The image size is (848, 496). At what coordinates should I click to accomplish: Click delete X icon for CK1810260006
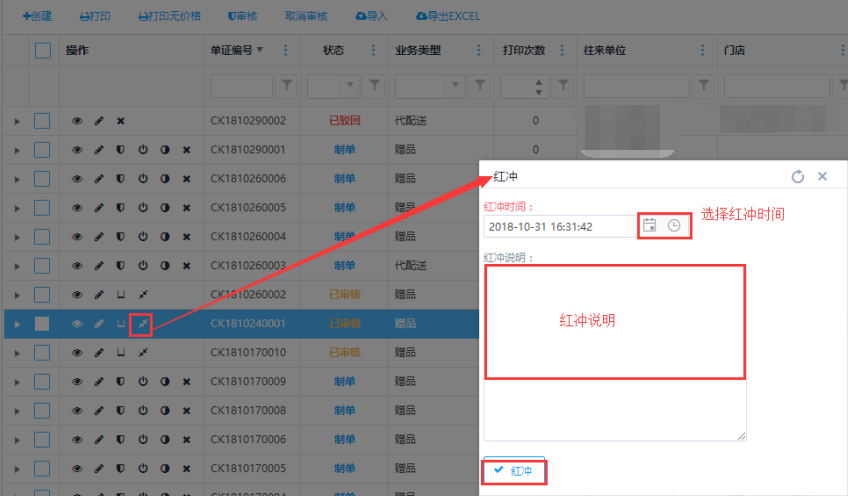[186, 179]
